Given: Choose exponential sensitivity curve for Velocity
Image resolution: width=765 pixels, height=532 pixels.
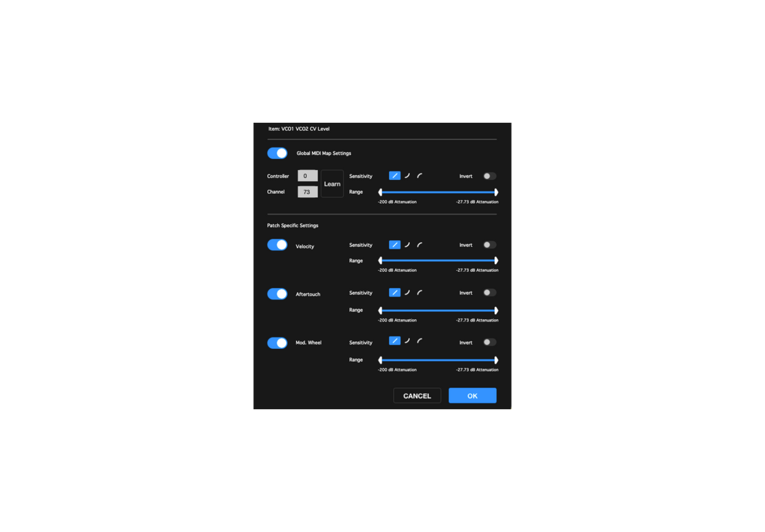Looking at the screenshot, I should click(408, 245).
